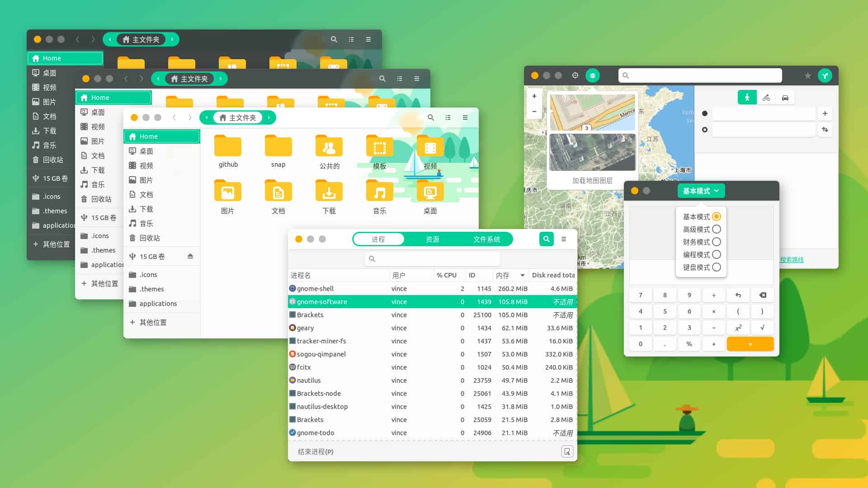Open the 下载 downloads folder icon in main pane
Screen dimensions: 868x488
[329, 191]
